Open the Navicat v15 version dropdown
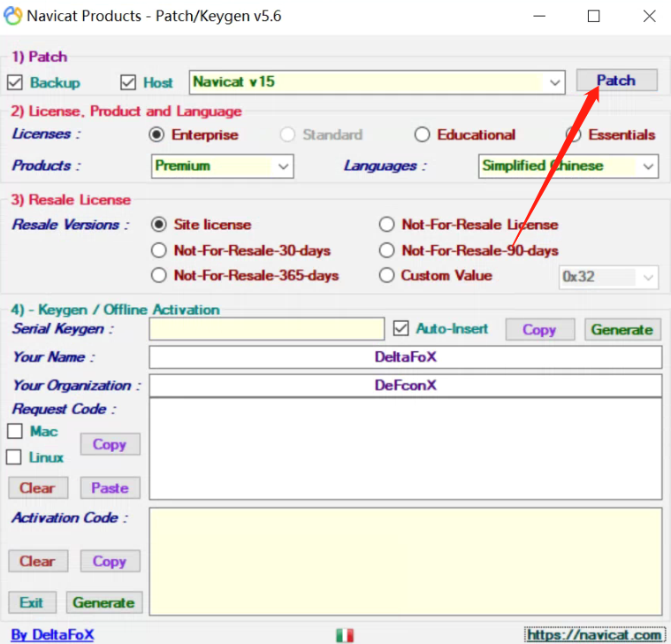This screenshot has width=671, height=644. pos(377,82)
